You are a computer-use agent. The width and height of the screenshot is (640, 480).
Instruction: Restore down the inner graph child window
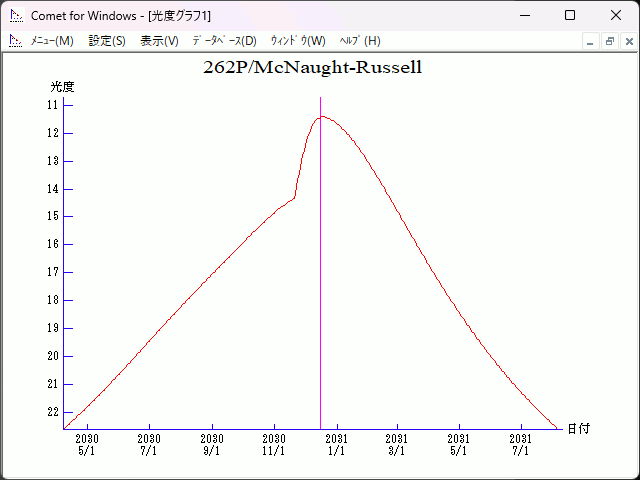pyautogui.click(x=610, y=41)
